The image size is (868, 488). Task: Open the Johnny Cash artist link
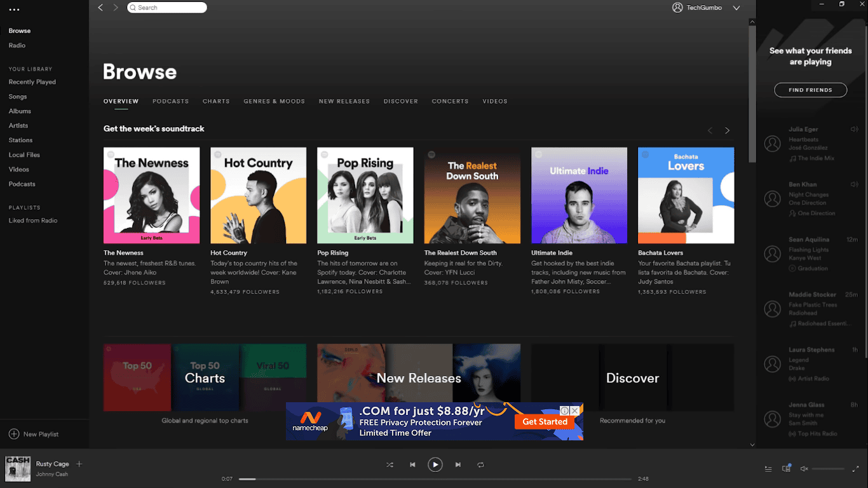pos(51,474)
